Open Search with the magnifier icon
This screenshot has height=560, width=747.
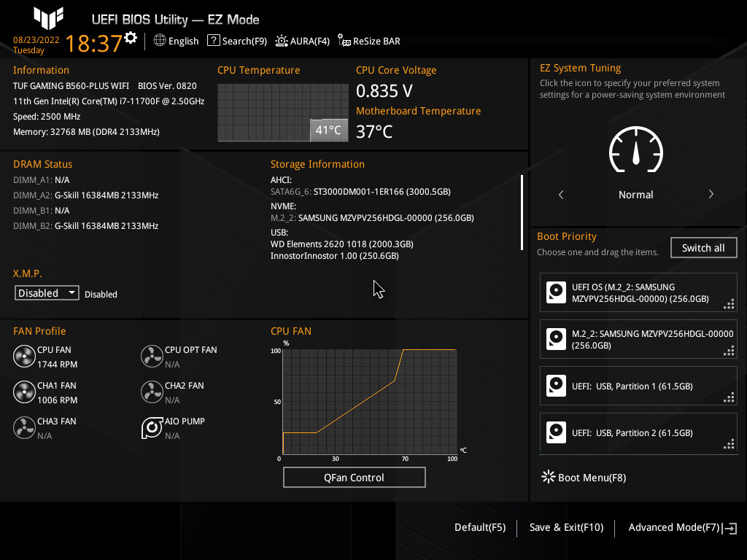coord(213,41)
